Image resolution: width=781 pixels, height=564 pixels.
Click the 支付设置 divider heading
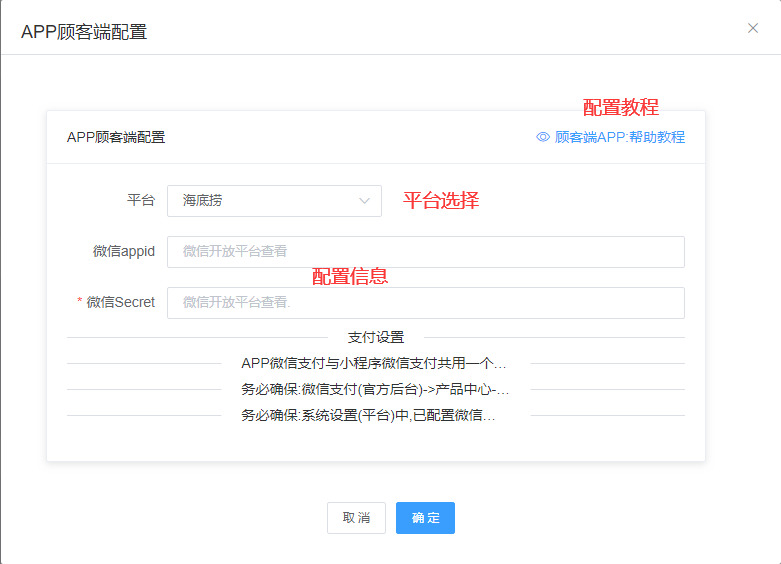click(x=376, y=338)
